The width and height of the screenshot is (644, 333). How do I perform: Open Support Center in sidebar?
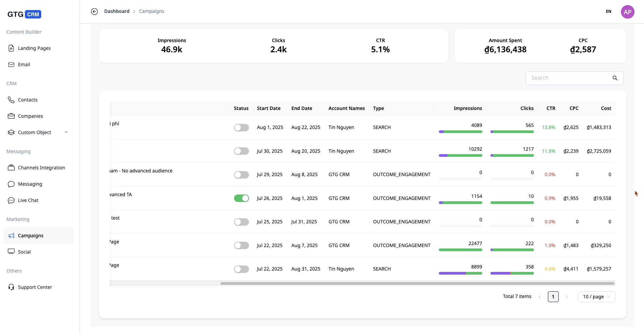click(39, 287)
